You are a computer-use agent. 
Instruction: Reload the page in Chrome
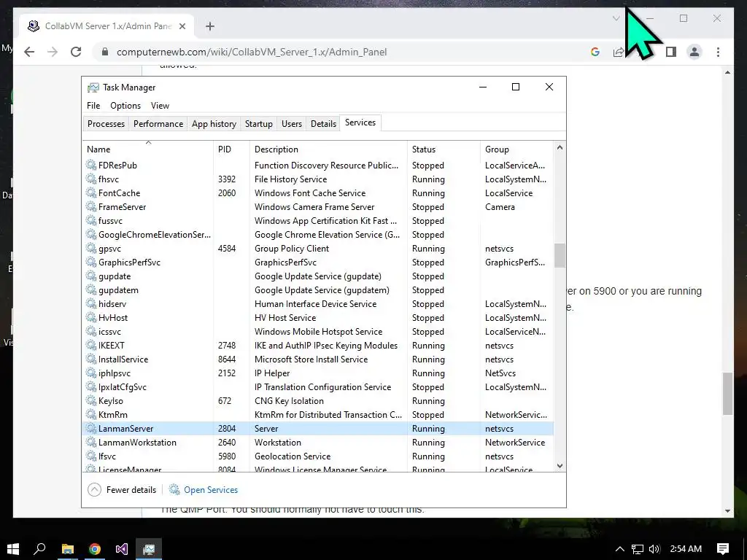(x=76, y=52)
